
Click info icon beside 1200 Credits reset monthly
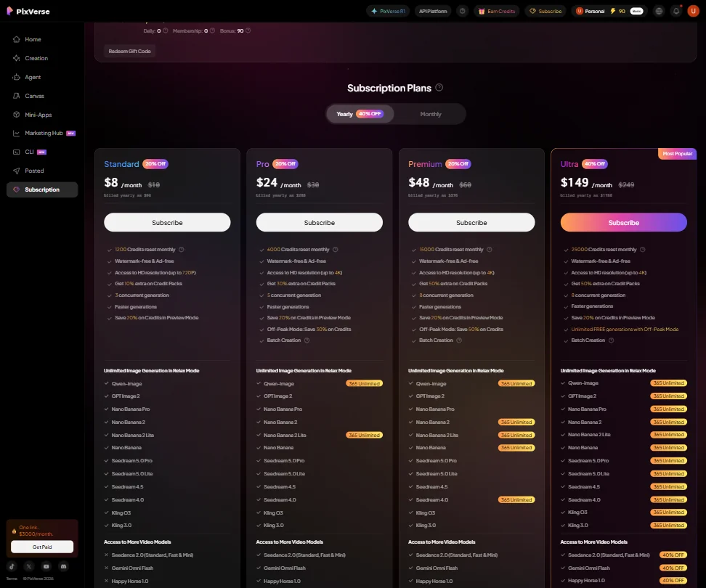point(182,249)
